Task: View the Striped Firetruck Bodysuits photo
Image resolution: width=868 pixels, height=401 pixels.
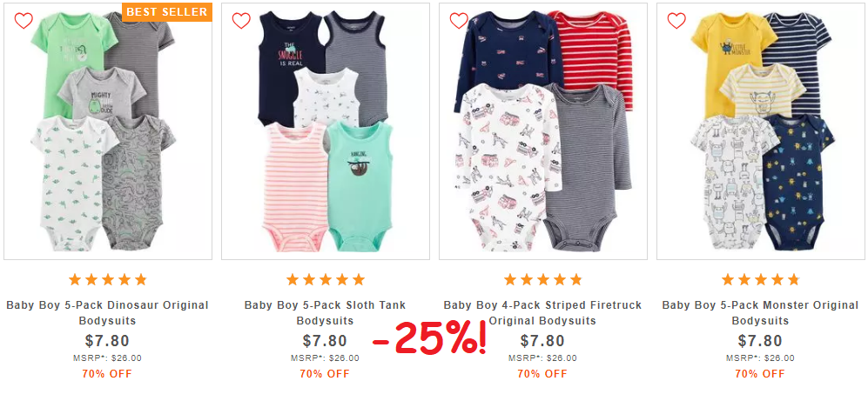Action: (x=543, y=131)
